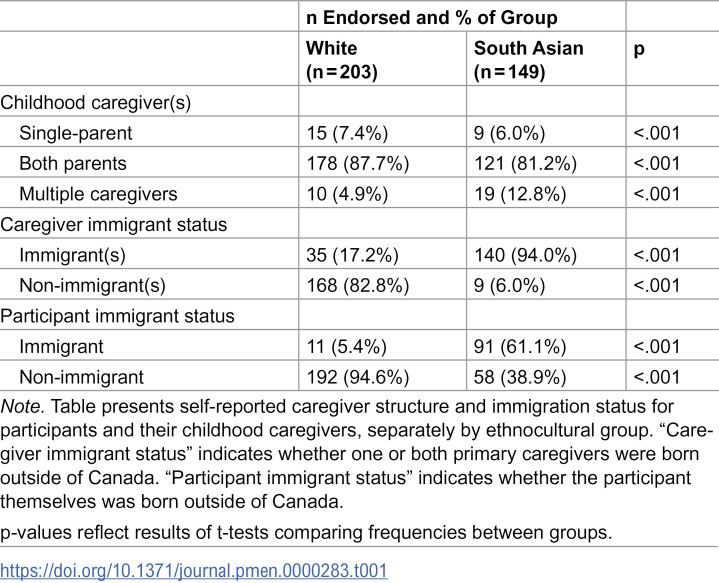Screen dimensions: 719x583
Task: Click the Both parents row label
Action: 73,163
